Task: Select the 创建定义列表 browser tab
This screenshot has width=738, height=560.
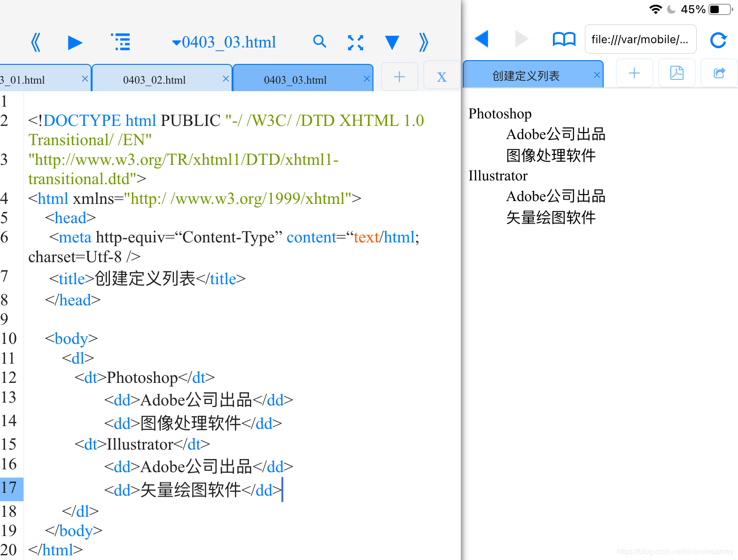Action: pyautogui.click(x=526, y=75)
